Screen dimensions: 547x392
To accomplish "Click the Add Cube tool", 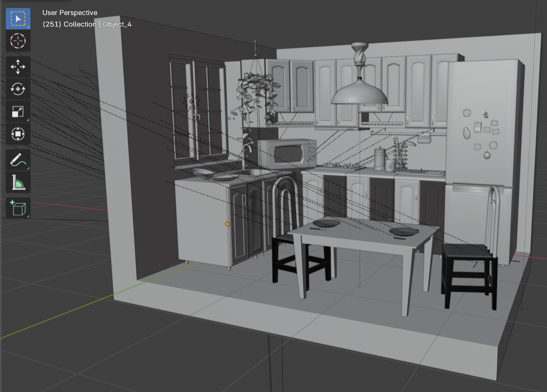I will click(x=18, y=208).
